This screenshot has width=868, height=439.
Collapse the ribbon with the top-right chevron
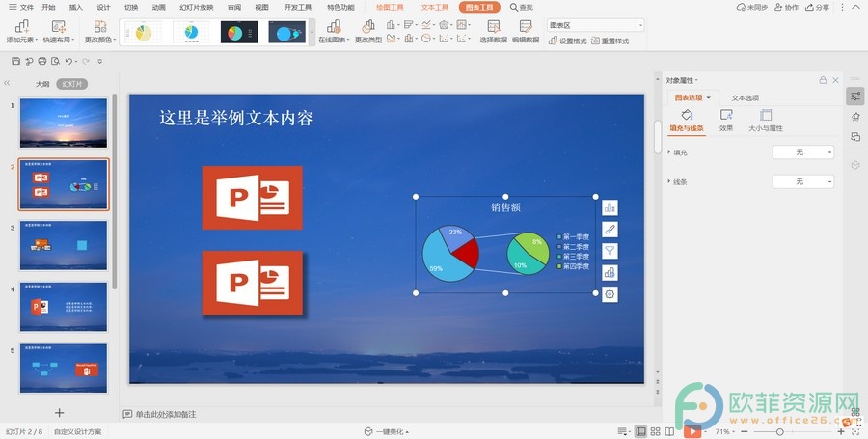tap(855, 7)
